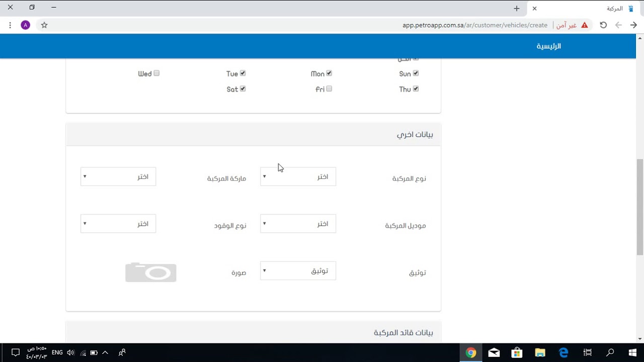The height and width of the screenshot is (362, 644).
Task: Click the taskbar search magnifier
Action: pos(610,352)
